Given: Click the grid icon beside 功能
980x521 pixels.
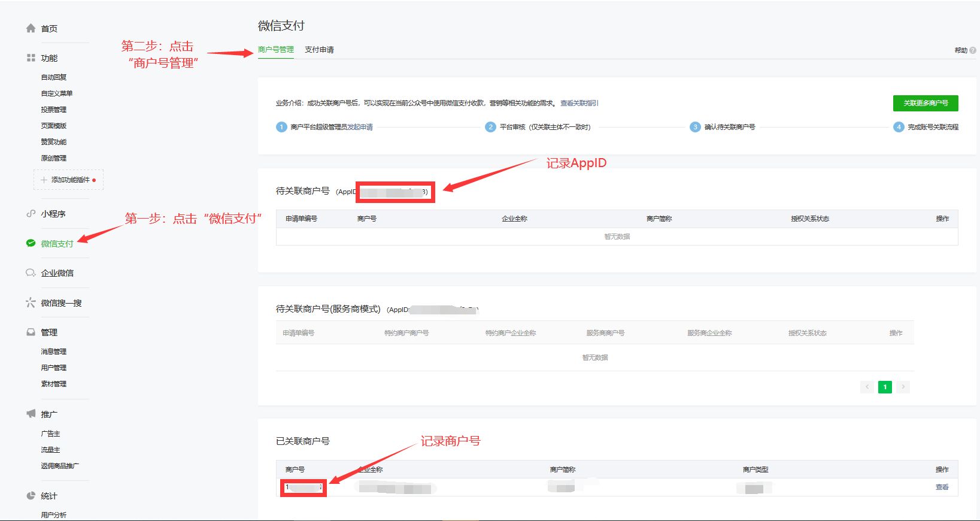Looking at the screenshot, I should (x=31, y=57).
